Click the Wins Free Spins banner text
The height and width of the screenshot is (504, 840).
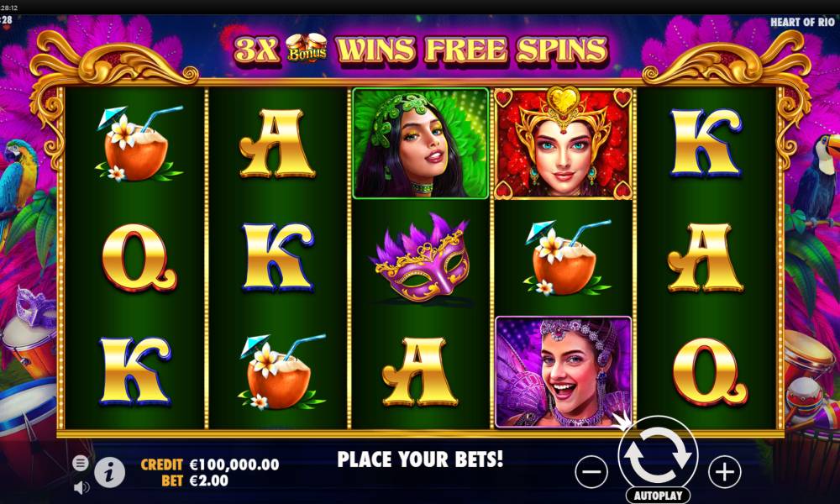pos(472,50)
